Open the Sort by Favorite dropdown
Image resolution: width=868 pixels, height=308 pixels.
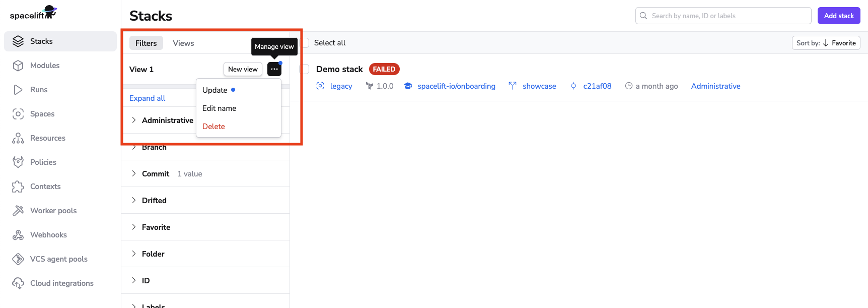pyautogui.click(x=826, y=43)
